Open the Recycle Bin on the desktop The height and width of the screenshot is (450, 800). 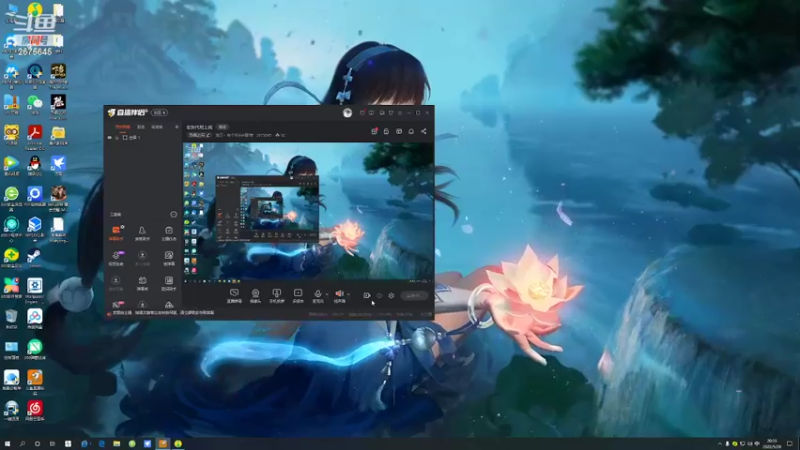pyautogui.click(x=11, y=319)
